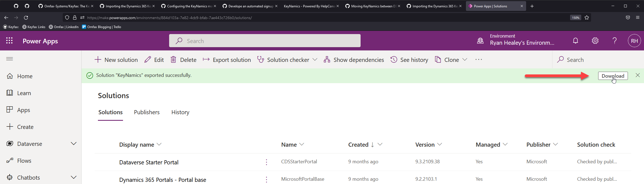
Task: Switch to the Moving KeyNamics between browser tab
Action: (x=372, y=6)
